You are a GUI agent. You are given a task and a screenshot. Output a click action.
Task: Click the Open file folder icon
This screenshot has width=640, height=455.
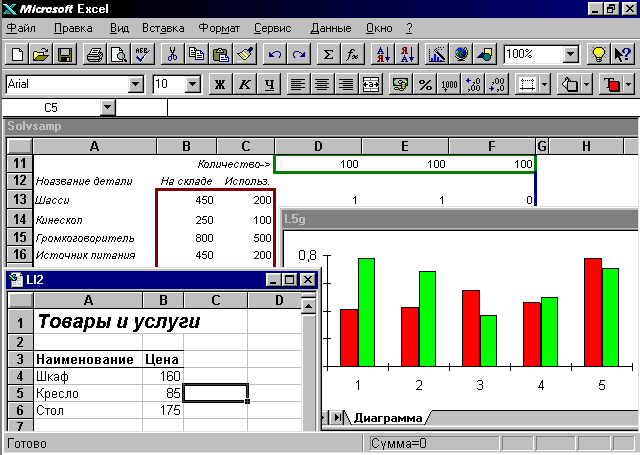tap(41, 54)
